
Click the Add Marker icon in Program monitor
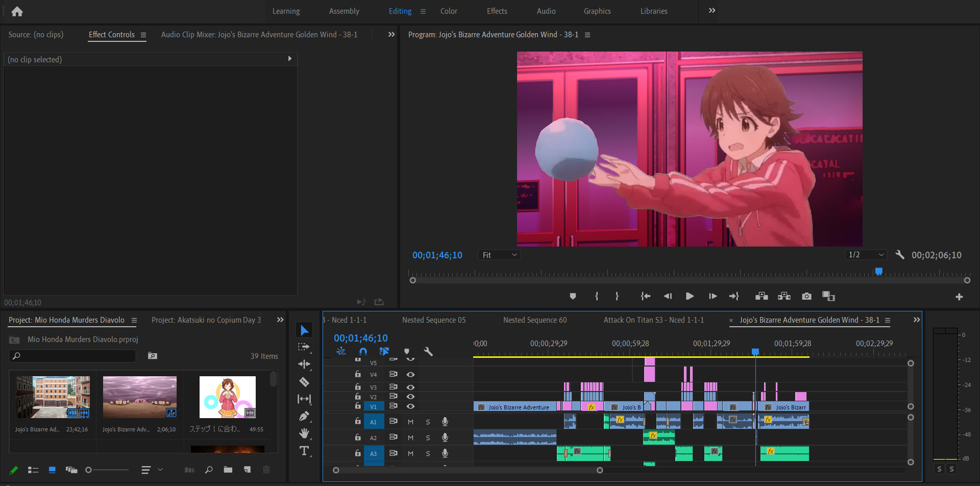tap(573, 297)
